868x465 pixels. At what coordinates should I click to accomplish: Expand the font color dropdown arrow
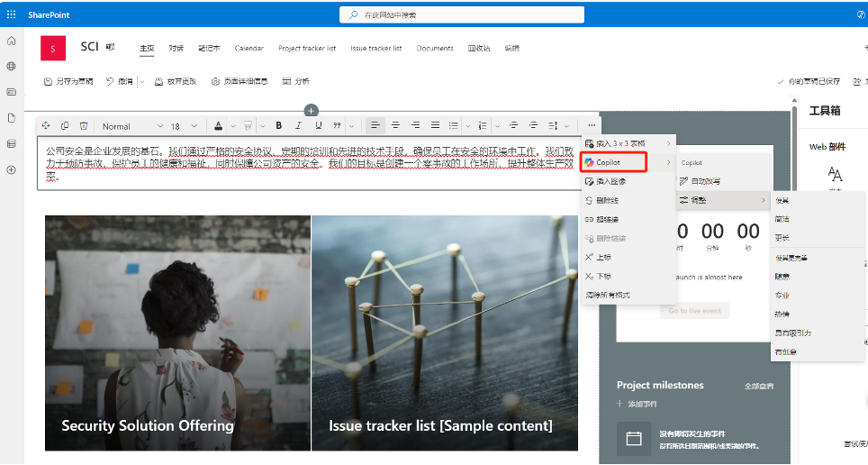[x=234, y=125]
